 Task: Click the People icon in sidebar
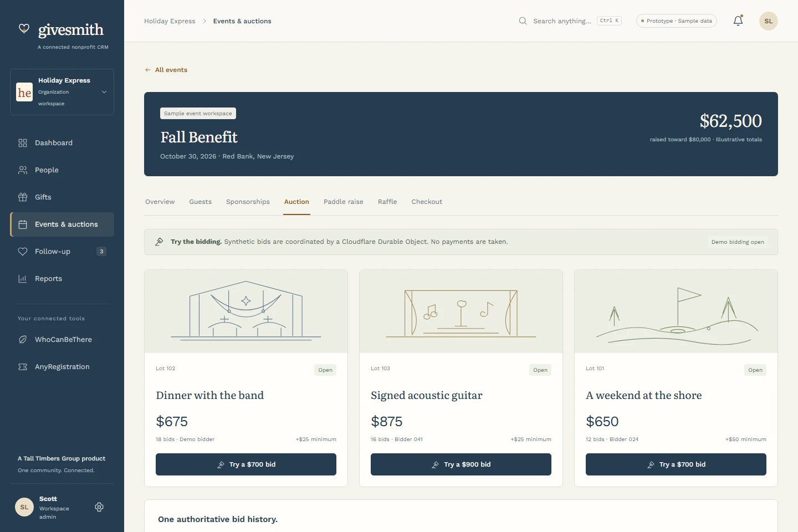coord(23,170)
